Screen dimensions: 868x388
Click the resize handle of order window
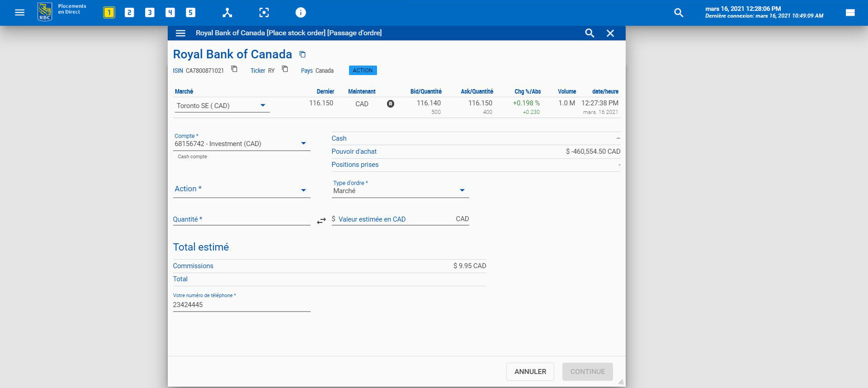pyautogui.click(x=621, y=382)
